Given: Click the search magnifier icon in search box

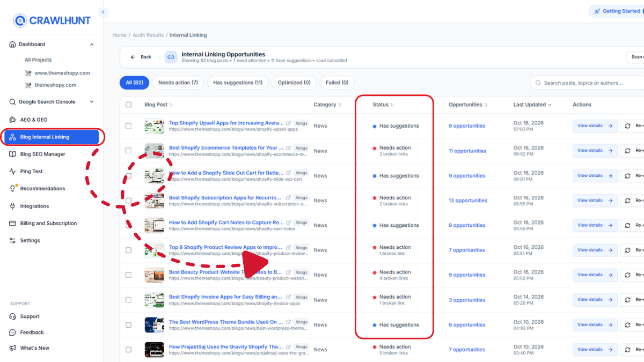Looking at the screenshot, I should [x=538, y=83].
